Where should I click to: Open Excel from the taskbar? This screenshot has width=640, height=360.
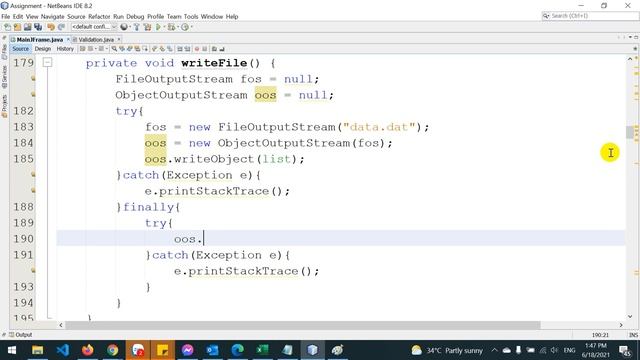(x=262, y=350)
